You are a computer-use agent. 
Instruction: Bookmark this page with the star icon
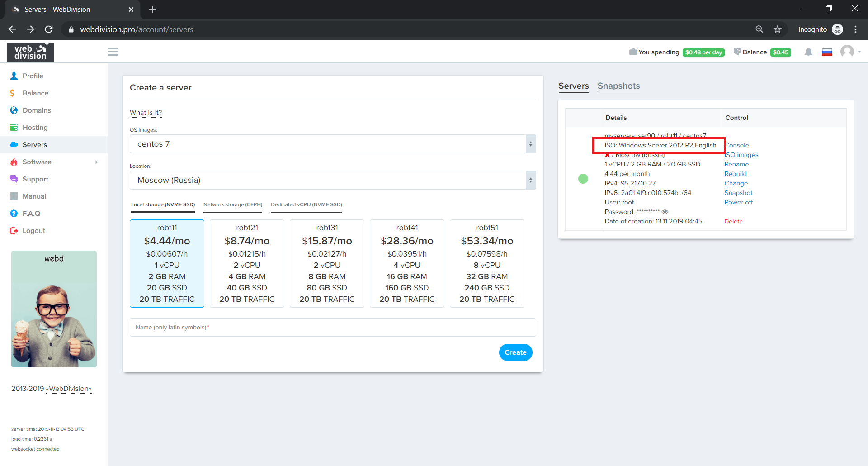click(x=778, y=29)
